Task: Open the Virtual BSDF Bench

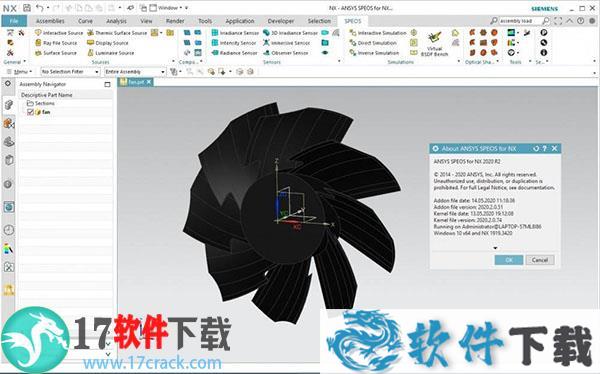Action: pos(434,44)
